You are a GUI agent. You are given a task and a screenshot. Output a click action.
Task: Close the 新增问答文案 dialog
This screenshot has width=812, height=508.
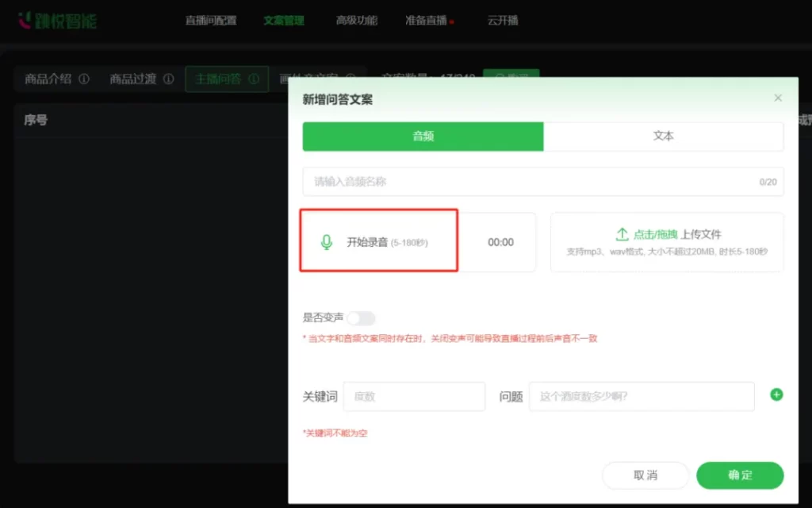tap(778, 98)
